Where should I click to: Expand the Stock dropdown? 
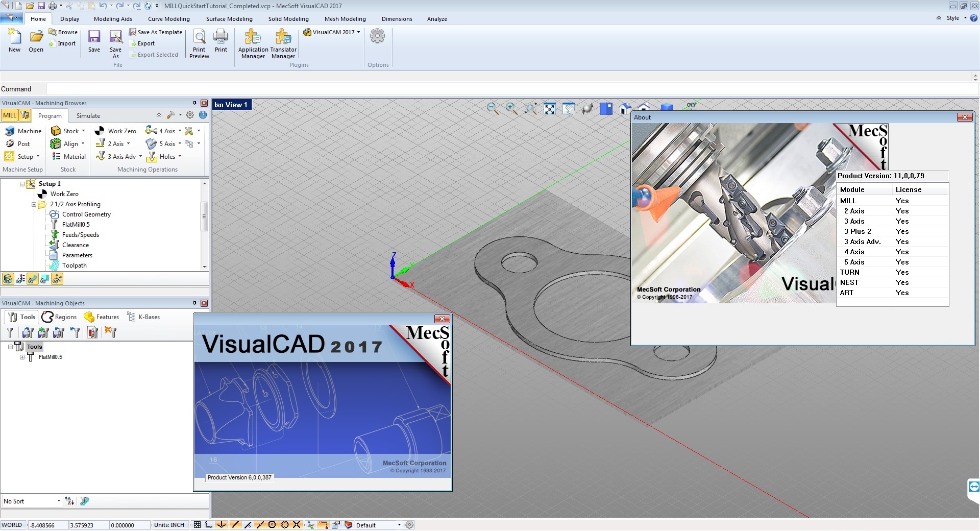[83, 131]
